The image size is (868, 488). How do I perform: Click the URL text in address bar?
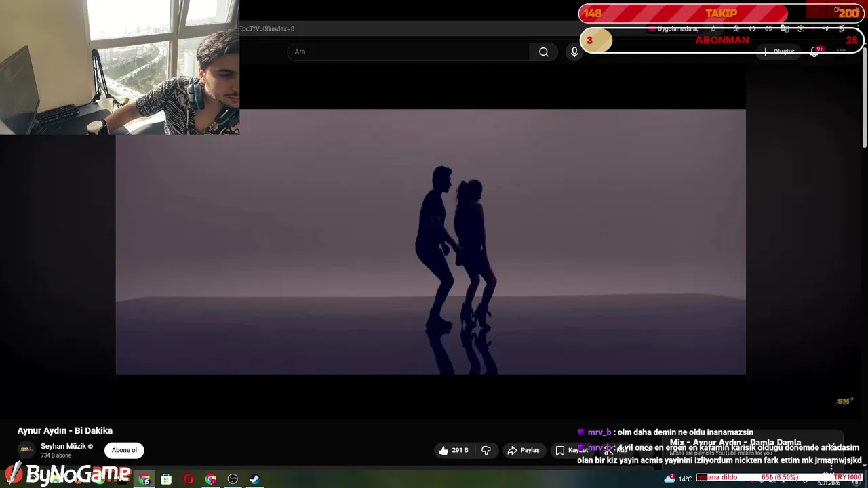267,28
